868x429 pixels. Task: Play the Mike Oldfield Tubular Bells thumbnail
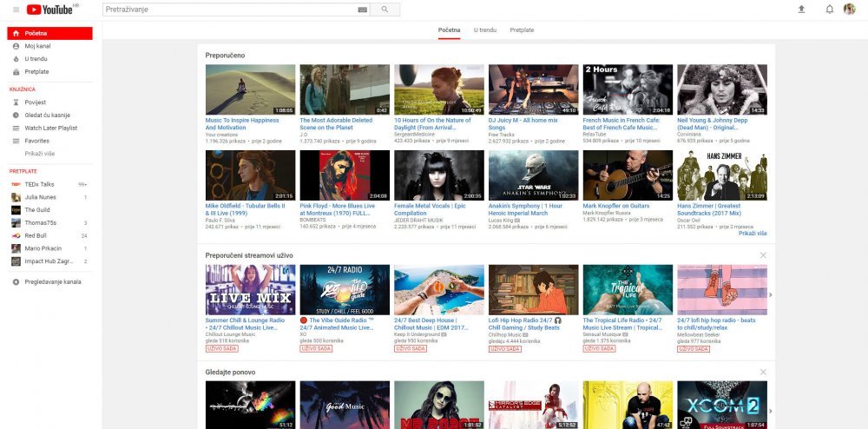[x=250, y=175]
